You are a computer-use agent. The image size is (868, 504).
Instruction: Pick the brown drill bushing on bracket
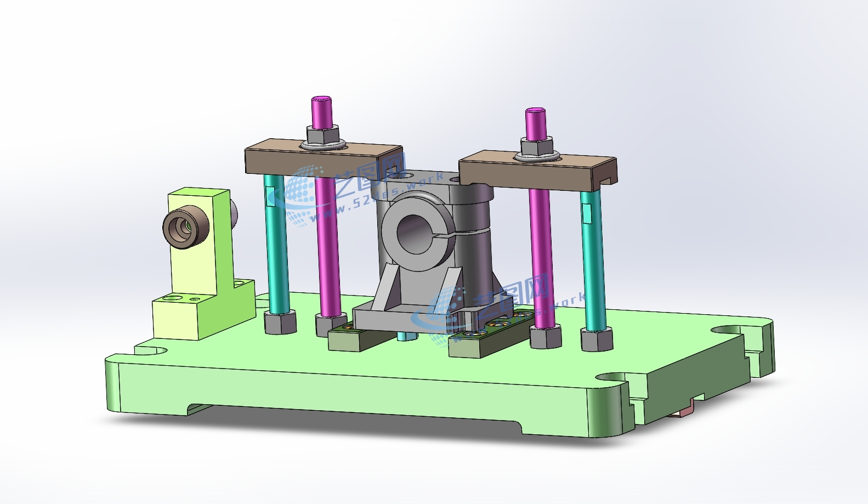tap(186, 226)
